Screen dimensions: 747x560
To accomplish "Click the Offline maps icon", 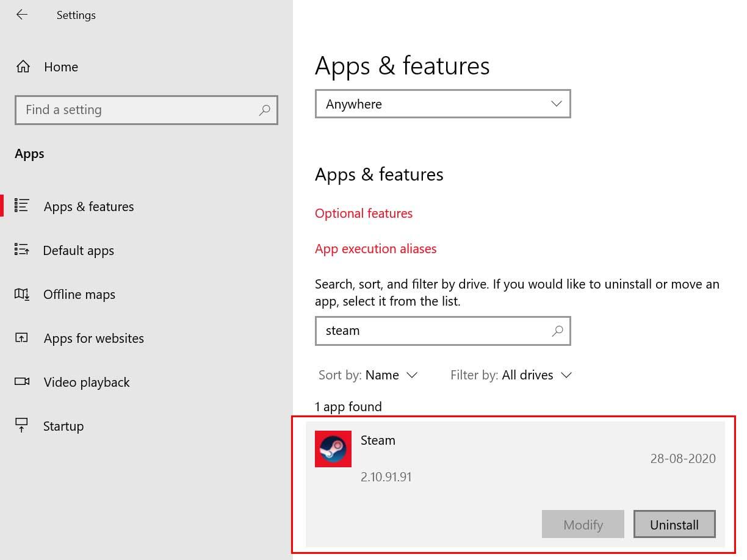I will [22, 294].
